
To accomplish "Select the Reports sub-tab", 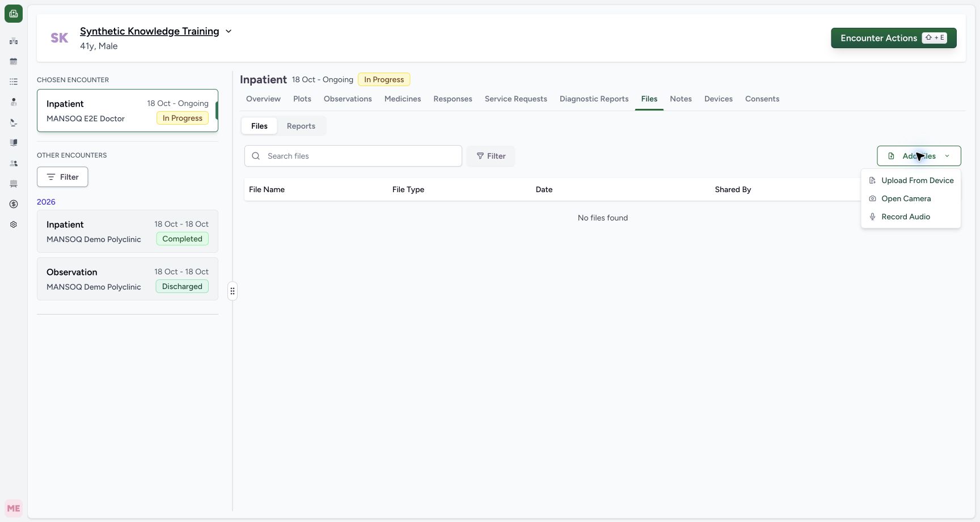I will point(301,126).
